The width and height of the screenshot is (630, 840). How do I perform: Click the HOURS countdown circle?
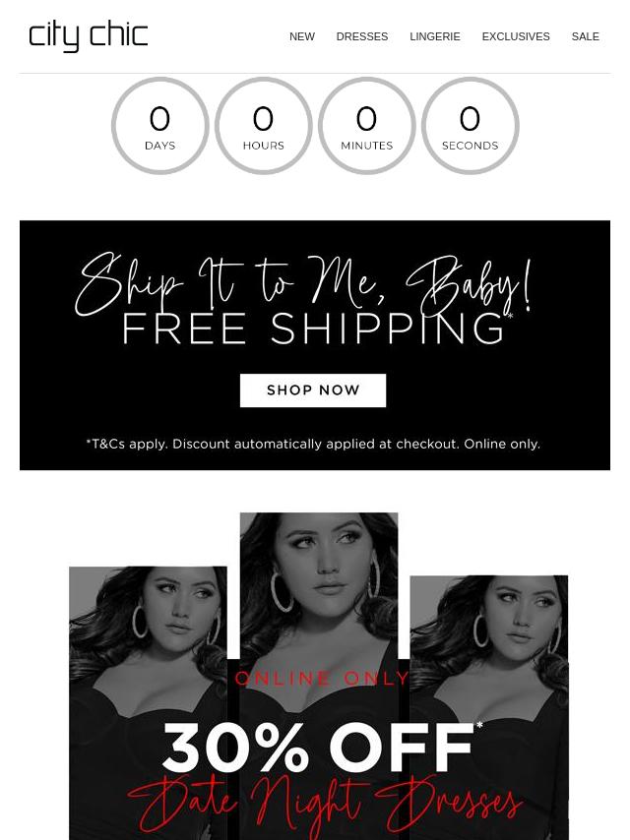263,126
